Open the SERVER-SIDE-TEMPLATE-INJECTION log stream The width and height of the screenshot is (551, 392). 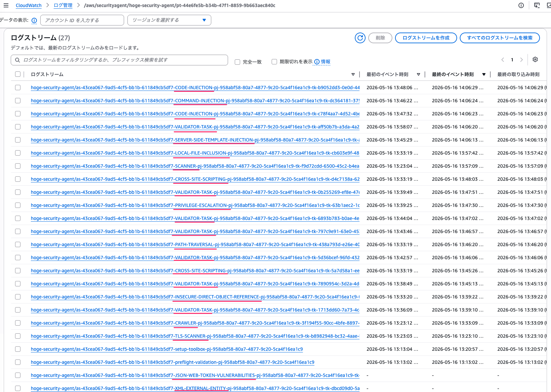click(195, 140)
